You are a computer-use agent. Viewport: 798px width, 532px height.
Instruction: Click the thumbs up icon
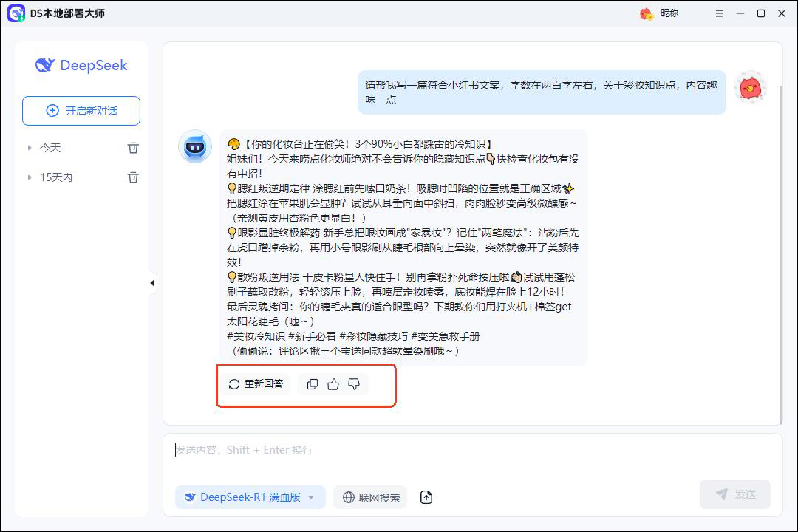333,384
